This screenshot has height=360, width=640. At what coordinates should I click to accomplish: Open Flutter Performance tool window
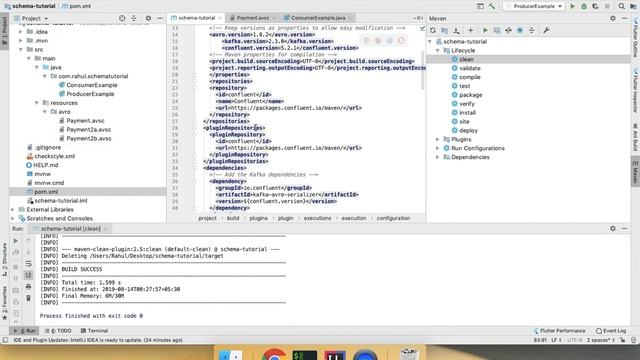[x=559, y=331]
